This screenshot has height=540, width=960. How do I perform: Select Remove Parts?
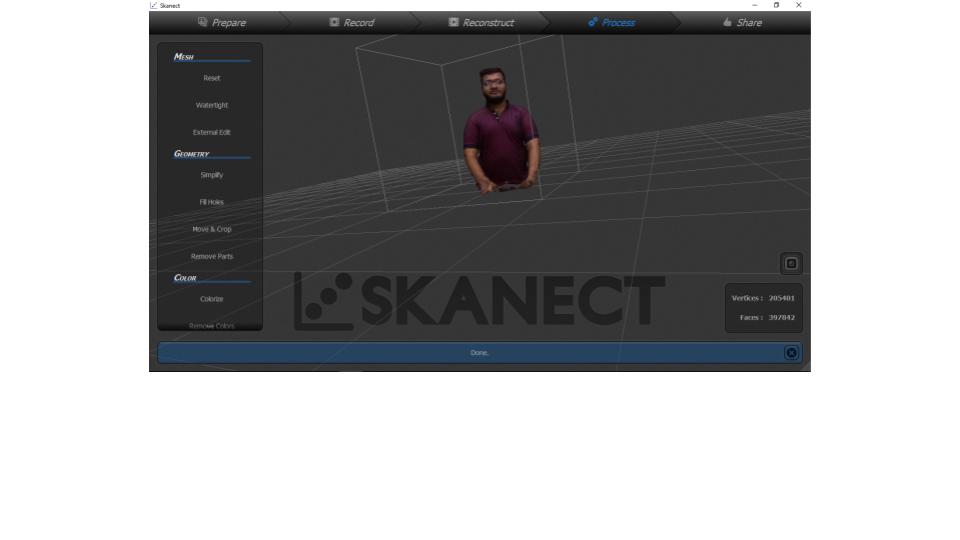(x=212, y=257)
